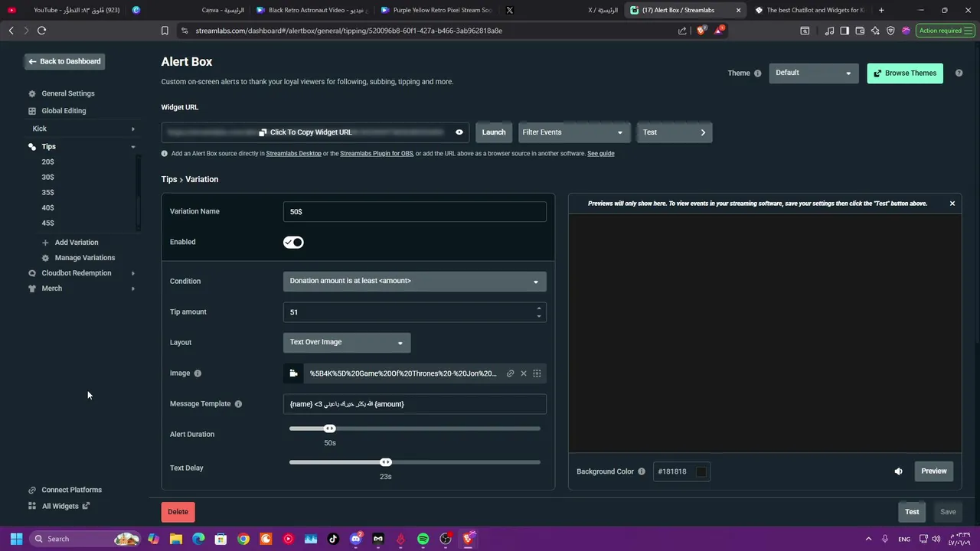This screenshot has height=551, width=980.
Task: Expand Cloudbot Redemption arrow
Action: [133, 273]
